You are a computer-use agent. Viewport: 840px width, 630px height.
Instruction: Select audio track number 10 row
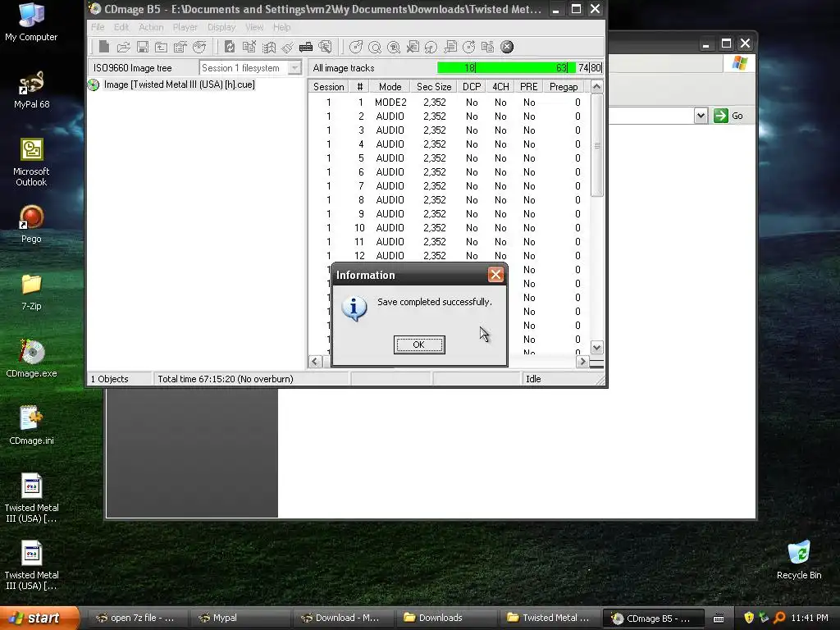448,228
